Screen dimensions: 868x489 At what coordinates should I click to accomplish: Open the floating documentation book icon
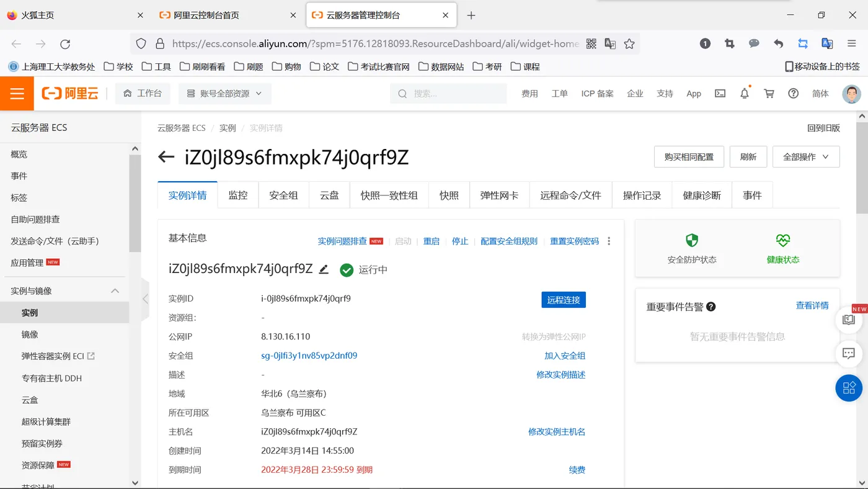849,320
